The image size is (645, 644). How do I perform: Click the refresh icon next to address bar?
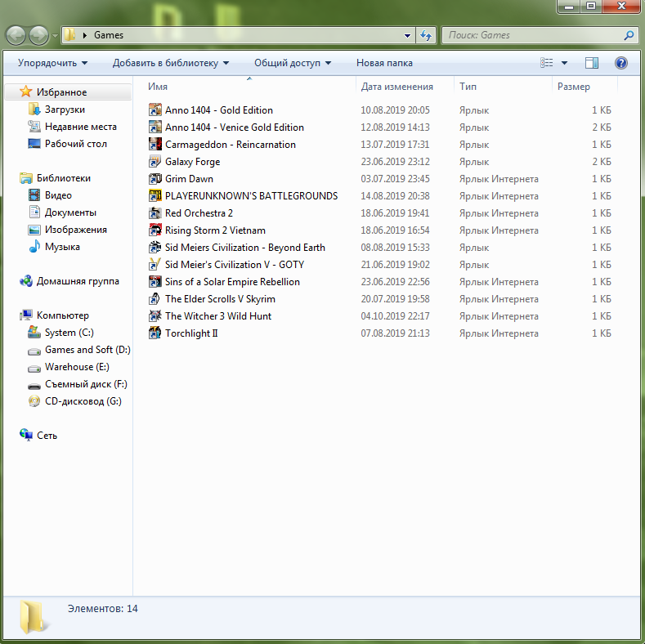[x=425, y=36]
